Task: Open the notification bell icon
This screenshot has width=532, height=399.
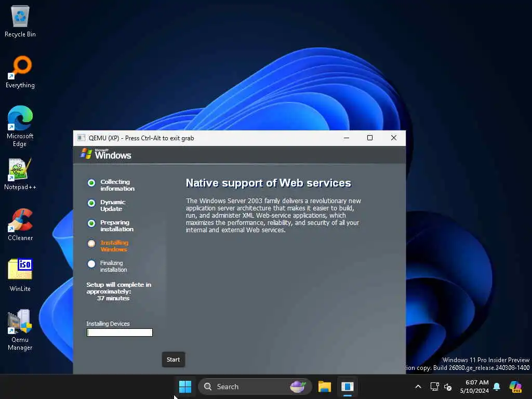Action: click(x=497, y=387)
